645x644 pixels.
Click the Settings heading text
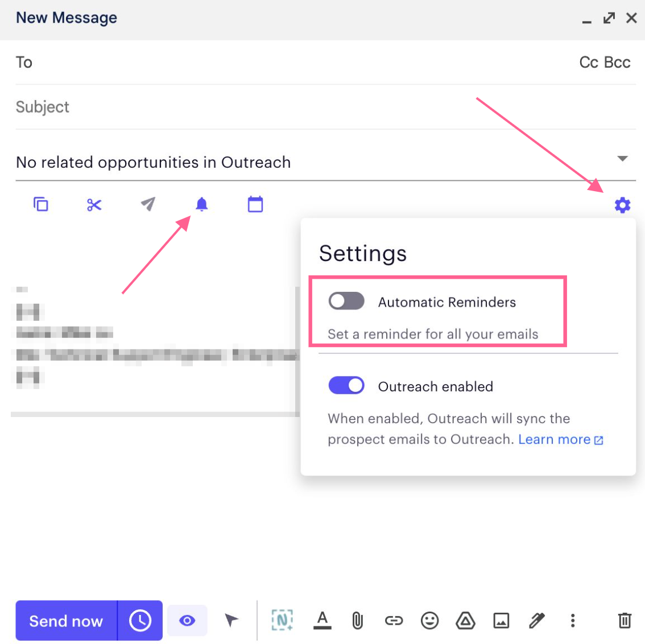click(x=363, y=254)
